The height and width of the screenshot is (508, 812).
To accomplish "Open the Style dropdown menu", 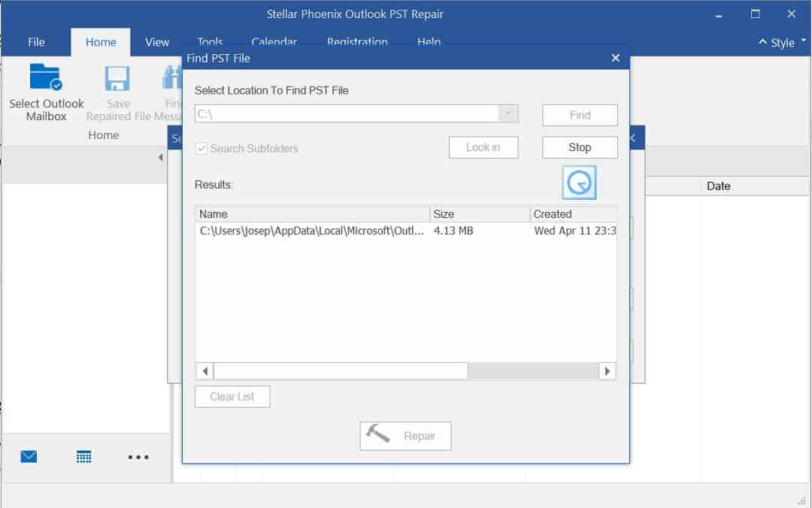I will (x=803, y=40).
